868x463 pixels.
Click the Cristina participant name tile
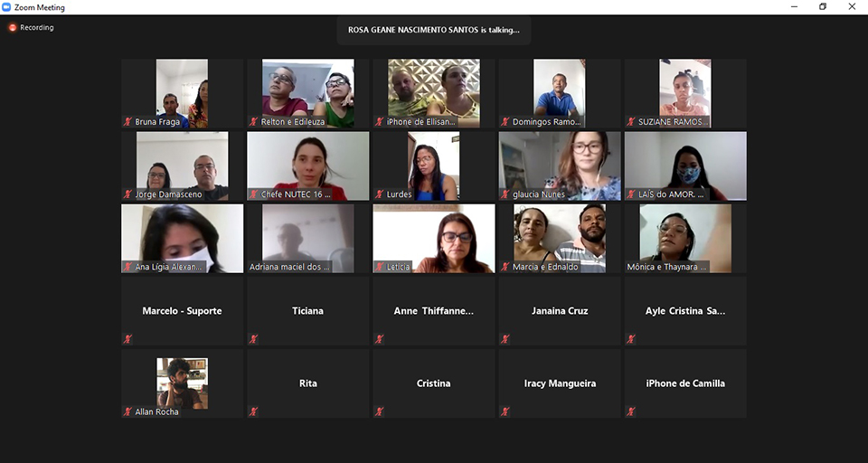(x=433, y=383)
